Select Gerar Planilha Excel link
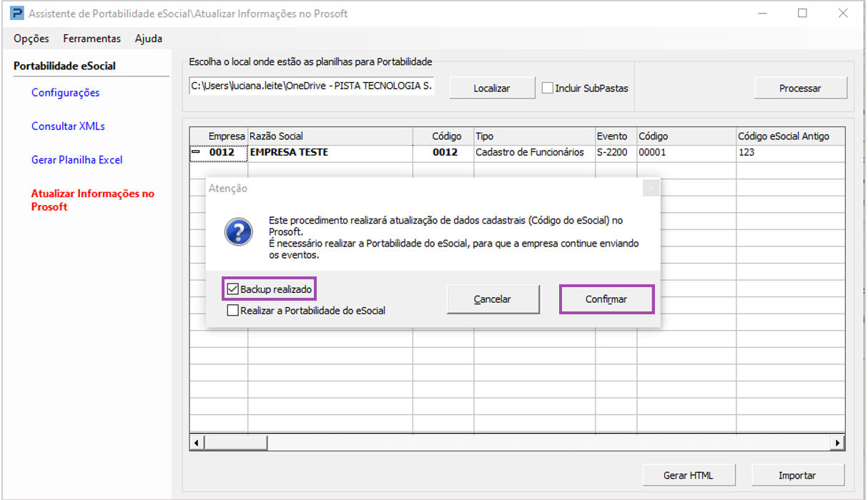This screenshot has height=500, width=868. tap(77, 160)
